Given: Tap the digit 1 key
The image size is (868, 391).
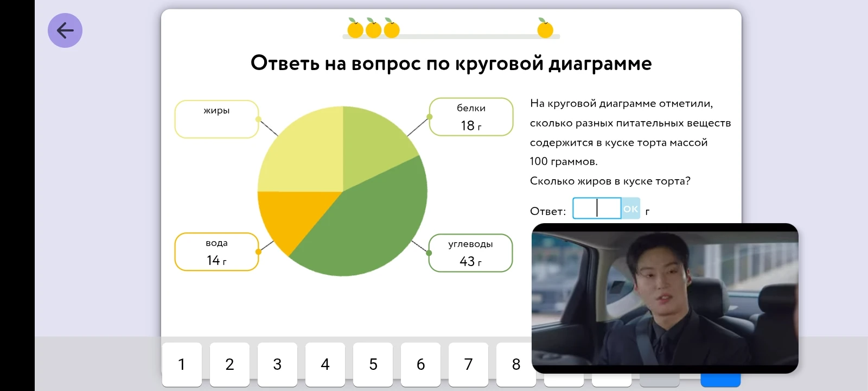Looking at the screenshot, I should click(x=182, y=364).
